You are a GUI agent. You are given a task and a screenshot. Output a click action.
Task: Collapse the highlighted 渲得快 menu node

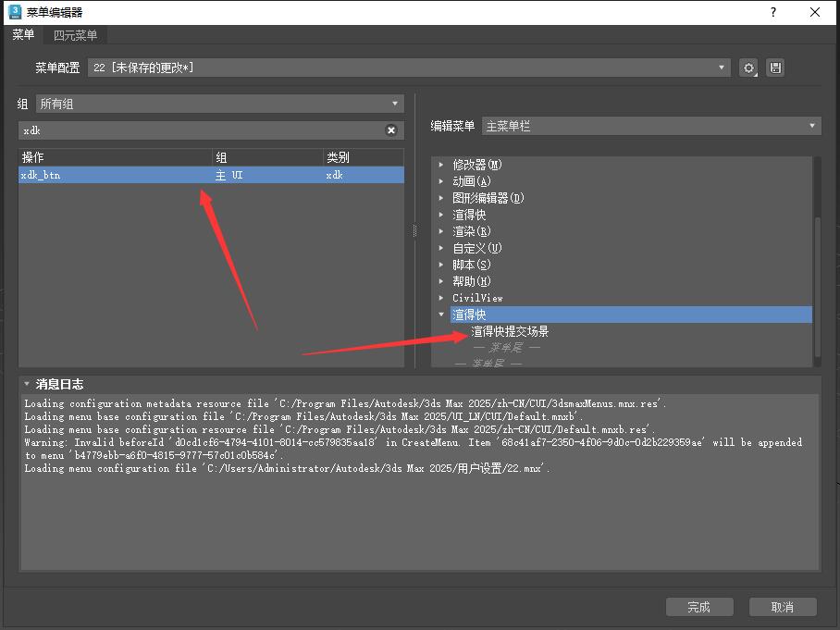point(441,315)
